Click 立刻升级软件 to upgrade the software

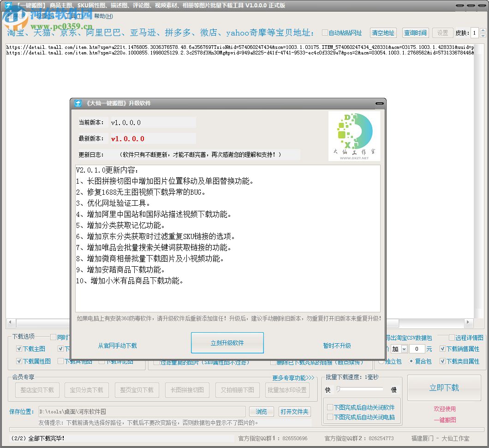[227, 343]
